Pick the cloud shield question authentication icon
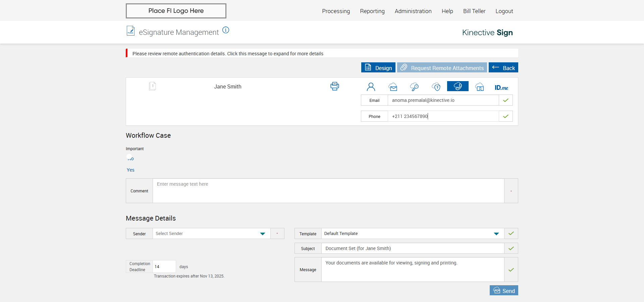 436,87
